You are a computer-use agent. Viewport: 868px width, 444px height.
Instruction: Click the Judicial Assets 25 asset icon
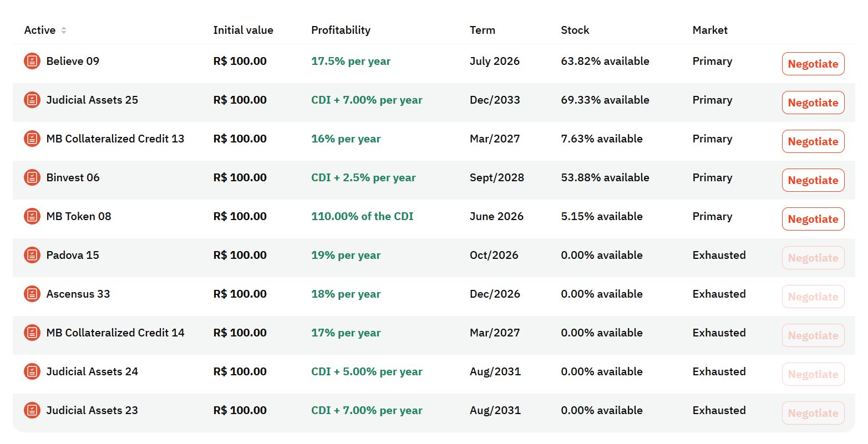(x=32, y=100)
